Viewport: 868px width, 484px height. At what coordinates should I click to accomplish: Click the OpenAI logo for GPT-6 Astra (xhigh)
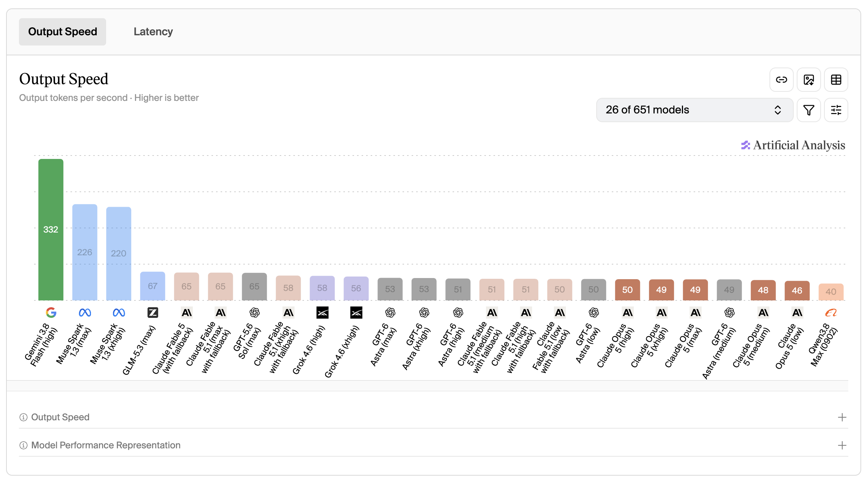tap(424, 313)
